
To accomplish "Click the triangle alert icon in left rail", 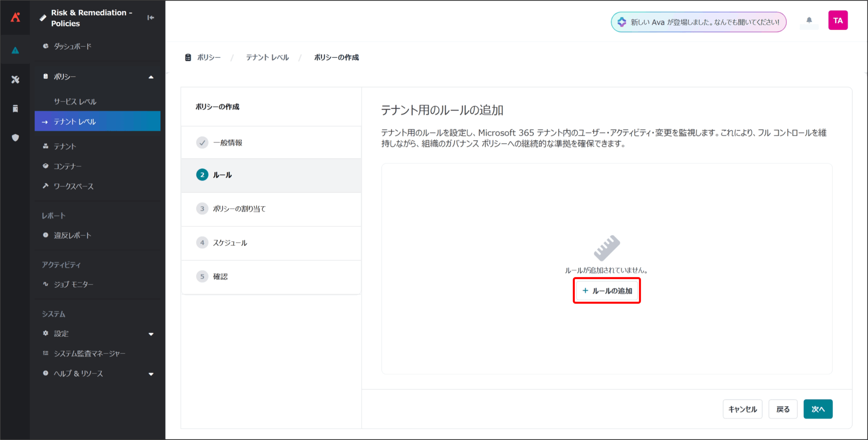I will 15,51.
